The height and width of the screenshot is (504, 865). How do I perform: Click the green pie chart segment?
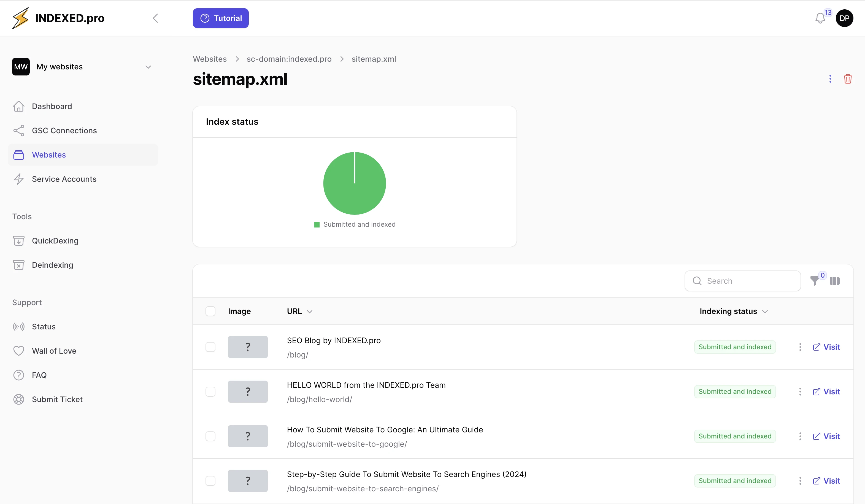[355, 183]
